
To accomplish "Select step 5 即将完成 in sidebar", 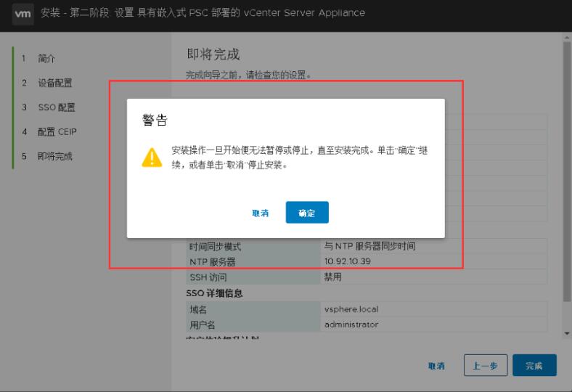I will click(54, 156).
